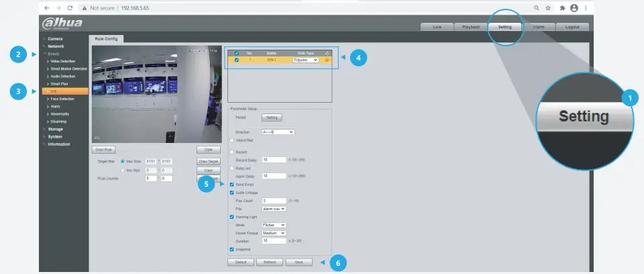Open the browser profile avatar icon
This screenshot has height=274, width=644.
(574, 8)
